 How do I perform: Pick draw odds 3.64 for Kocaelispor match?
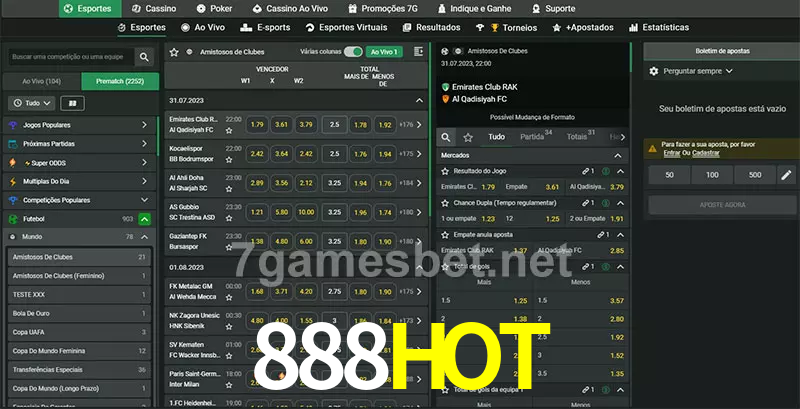tap(282, 154)
